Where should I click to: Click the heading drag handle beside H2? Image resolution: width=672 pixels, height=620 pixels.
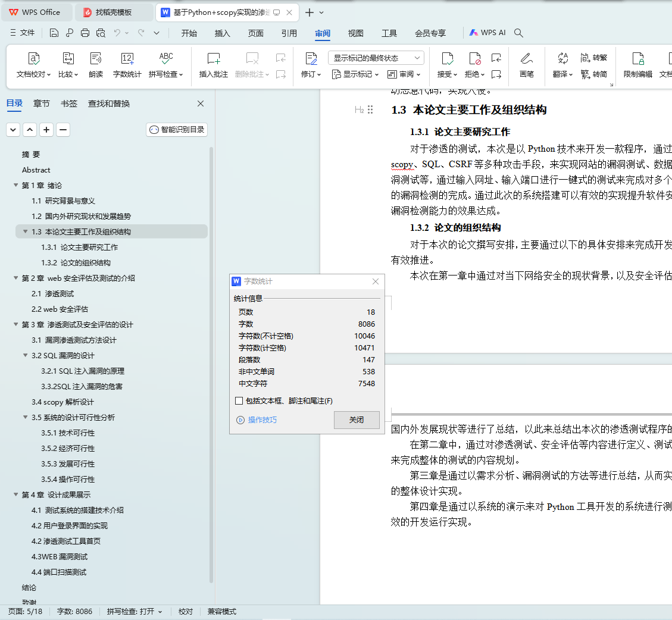(x=370, y=109)
